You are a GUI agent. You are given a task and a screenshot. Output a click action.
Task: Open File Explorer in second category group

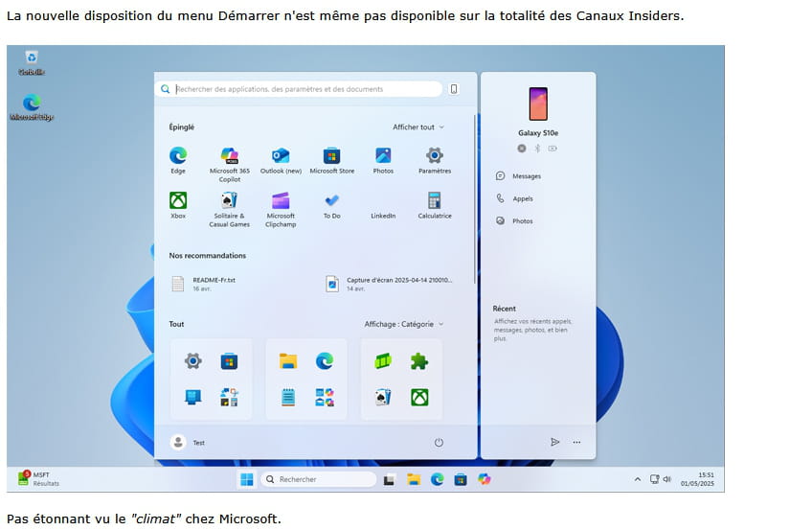[x=288, y=360]
